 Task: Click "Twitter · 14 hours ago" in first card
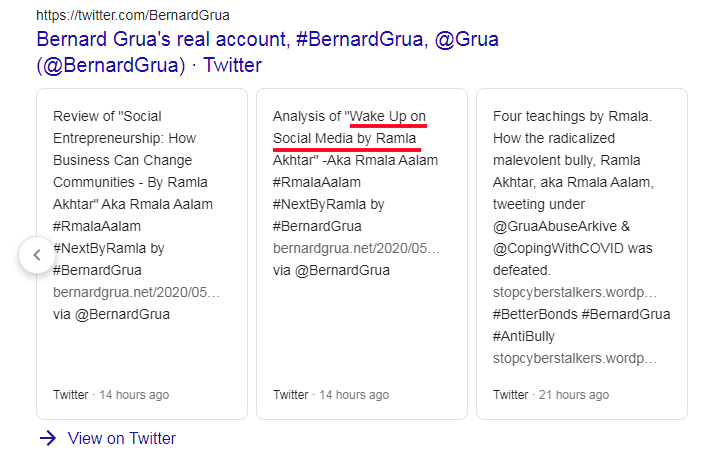pyautogui.click(x=111, y=394)
